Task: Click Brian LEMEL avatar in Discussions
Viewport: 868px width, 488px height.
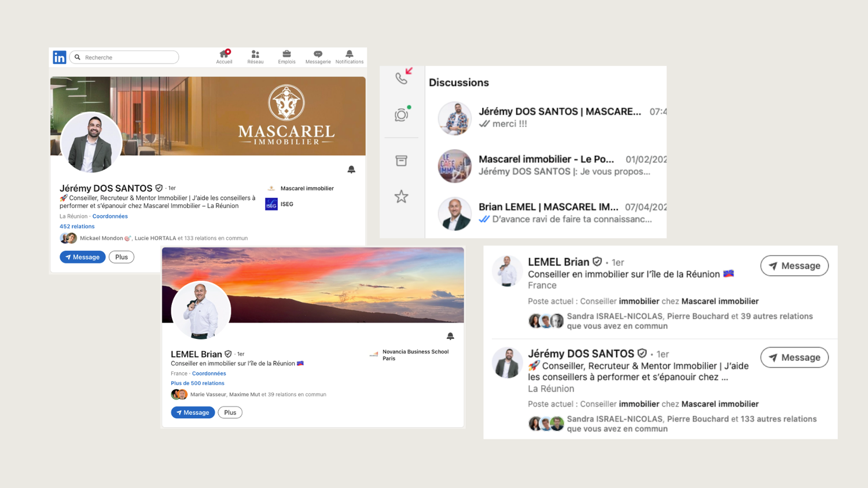Action: click(x=454, y=213)
